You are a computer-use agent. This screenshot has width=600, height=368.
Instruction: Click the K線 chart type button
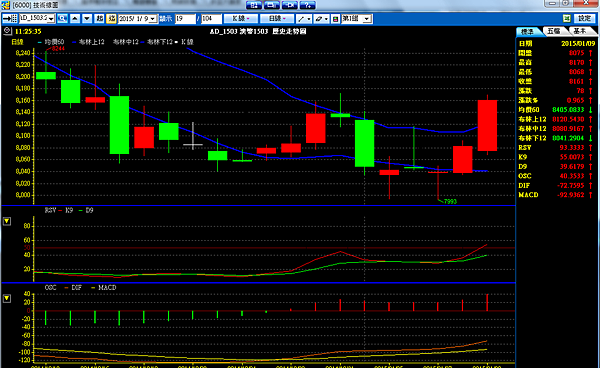(241, 18)
